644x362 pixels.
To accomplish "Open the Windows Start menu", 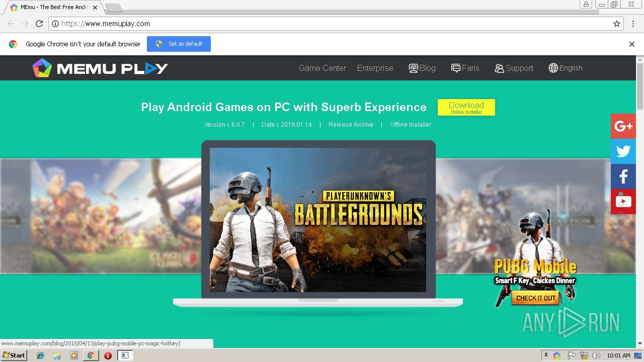I will pyautogui.click(x=14, y=355).
